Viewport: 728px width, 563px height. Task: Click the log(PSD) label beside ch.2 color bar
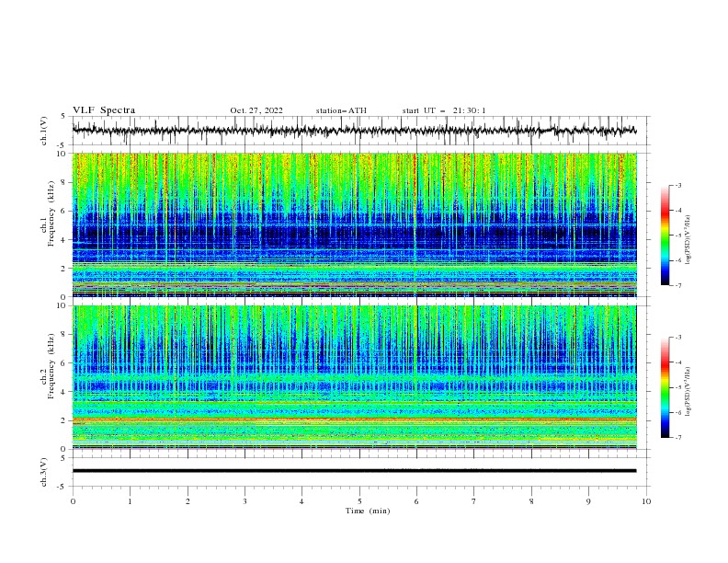(688, 391)
